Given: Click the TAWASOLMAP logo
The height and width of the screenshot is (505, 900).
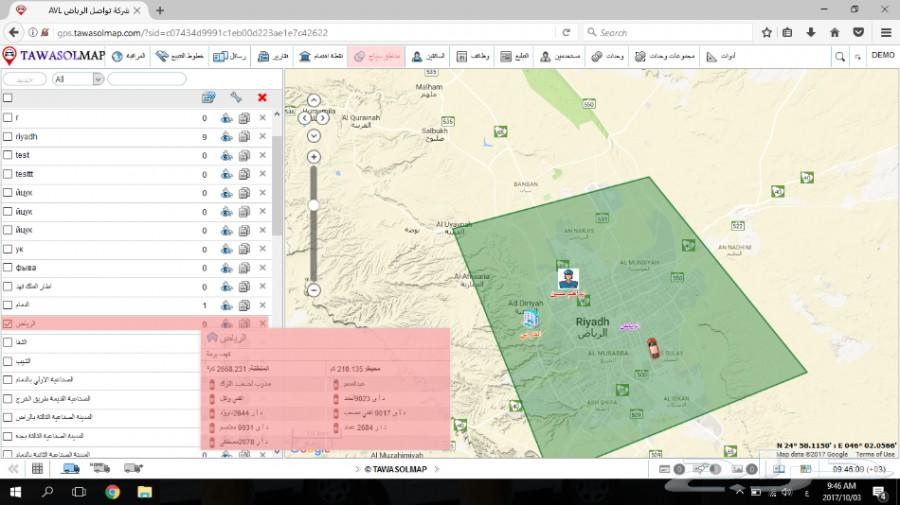Looking at the screenshot, I should [x=54, y=56].
